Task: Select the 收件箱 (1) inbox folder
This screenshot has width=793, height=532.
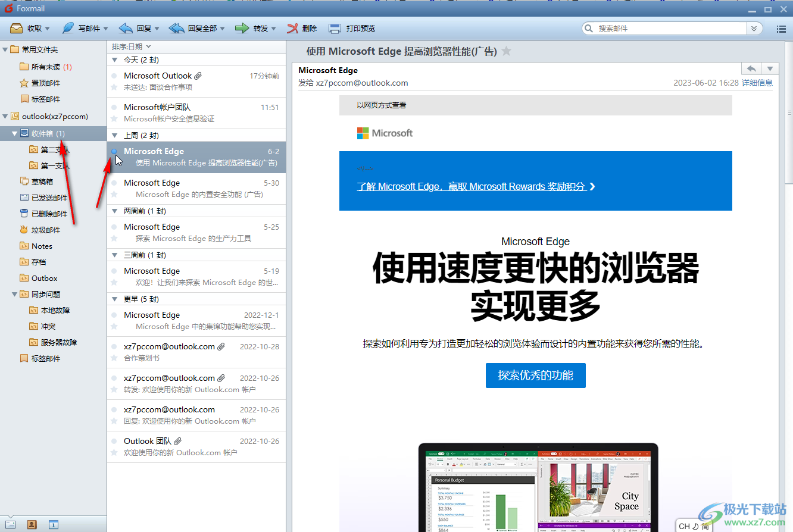Action: pos(53,133)
